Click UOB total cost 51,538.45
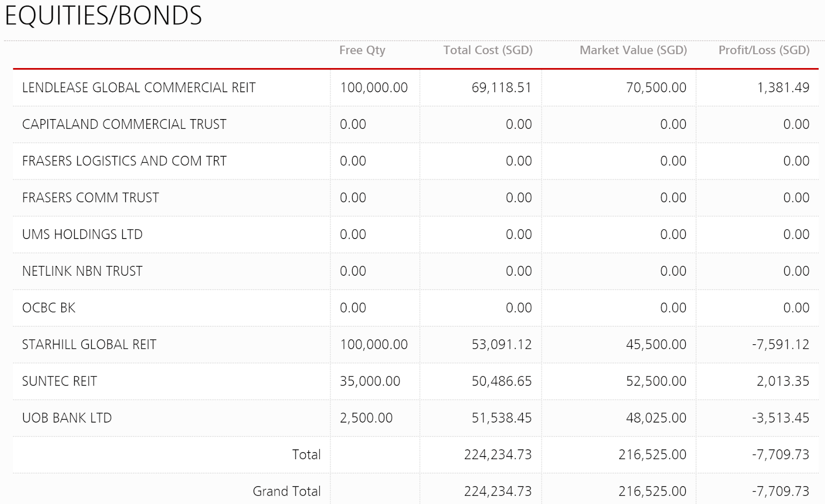This screenshot has height=504, width=825. (501, 418)
